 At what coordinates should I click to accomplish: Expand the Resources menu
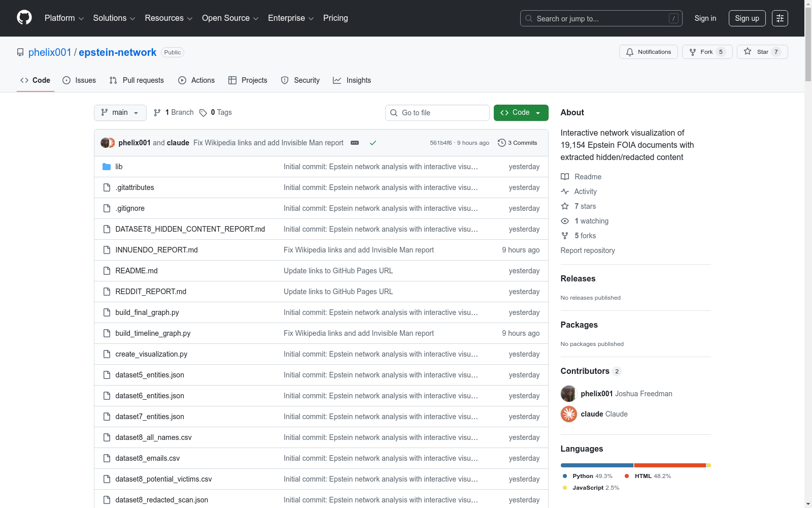pos(168,18)
